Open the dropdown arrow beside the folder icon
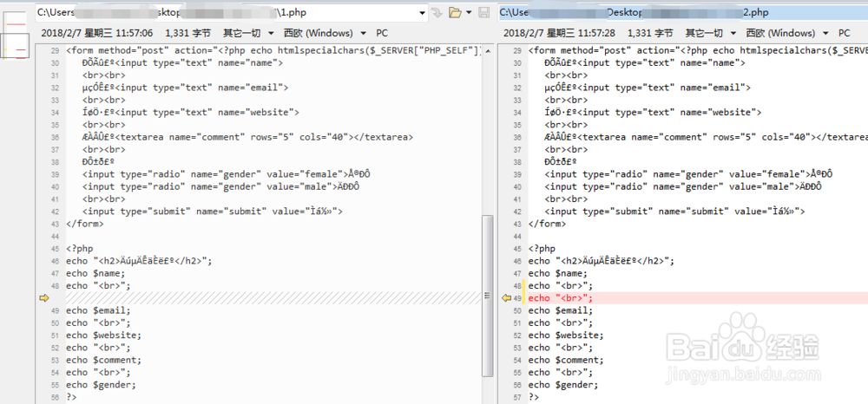 469,12
